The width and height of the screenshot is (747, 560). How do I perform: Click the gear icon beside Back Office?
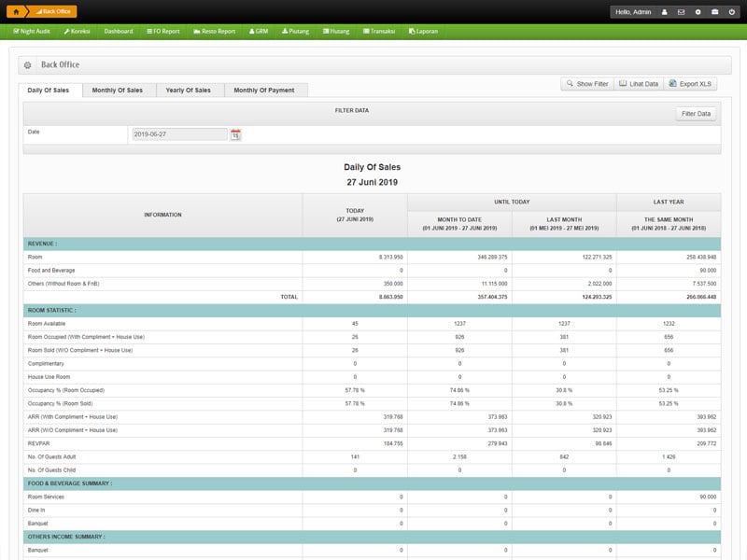point(28,65)
